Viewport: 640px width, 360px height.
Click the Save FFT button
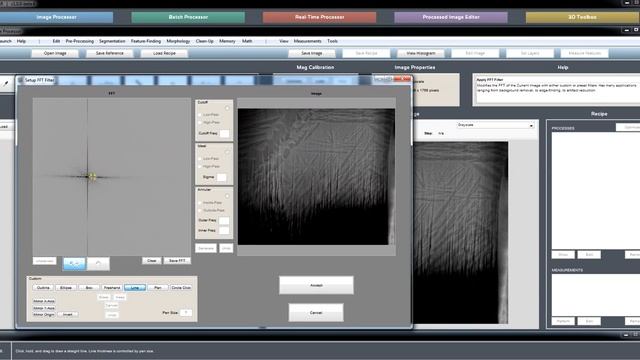coord(177,260)
